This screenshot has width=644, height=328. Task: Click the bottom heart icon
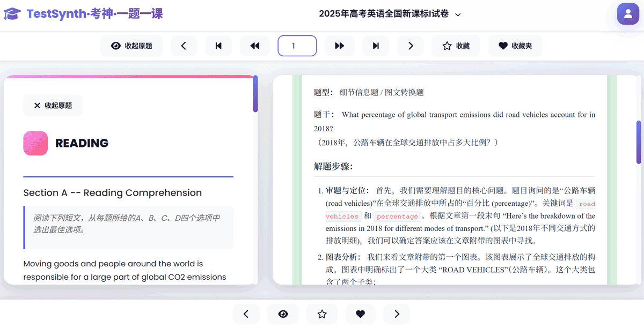tap(361, 314)
